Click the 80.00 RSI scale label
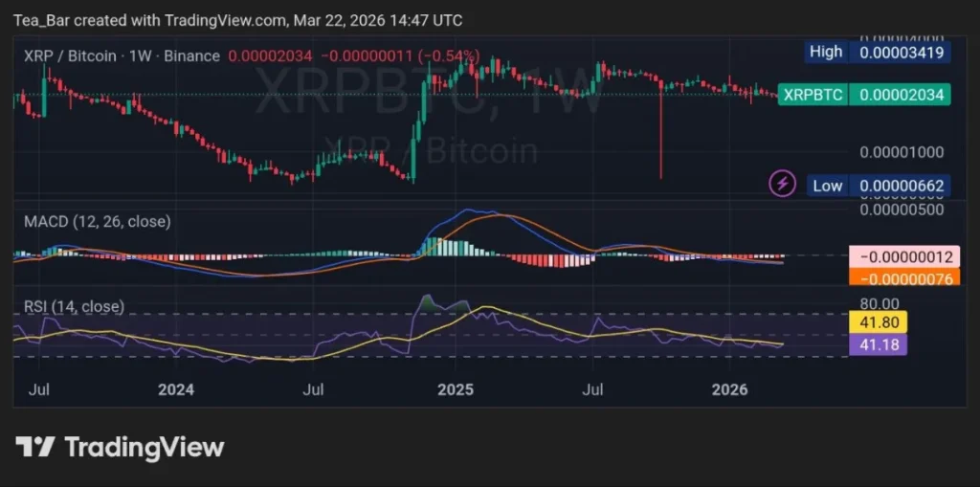This screenshot has width=980, height=487. [879, 304]
